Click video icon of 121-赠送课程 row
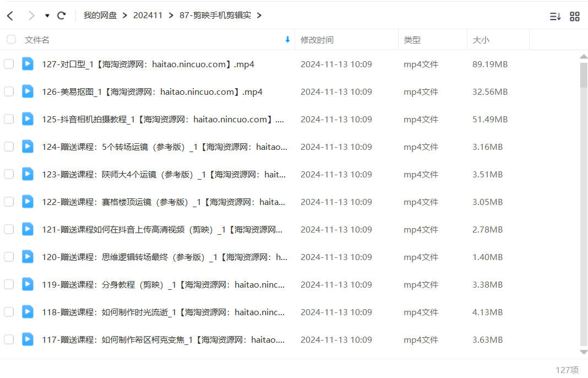The width and height of the screenshot is (588, 378). click(28, 229)
